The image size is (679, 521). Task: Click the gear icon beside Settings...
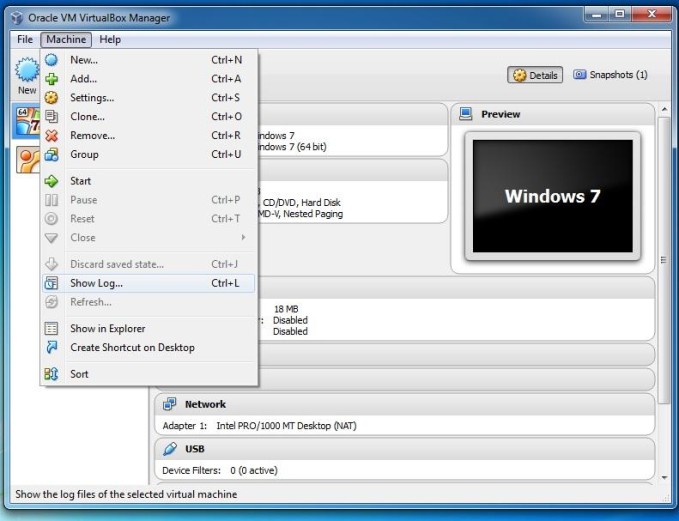52,97
